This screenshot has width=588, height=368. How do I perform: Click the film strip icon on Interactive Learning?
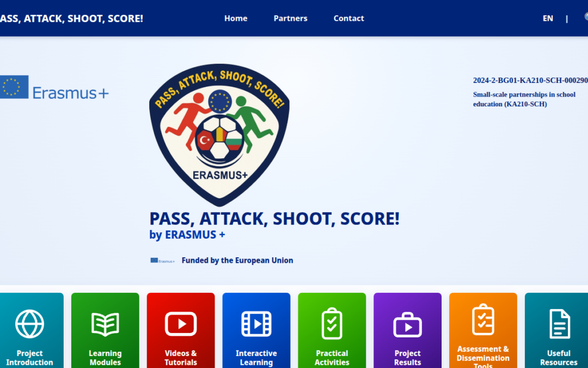pos(256,324)
